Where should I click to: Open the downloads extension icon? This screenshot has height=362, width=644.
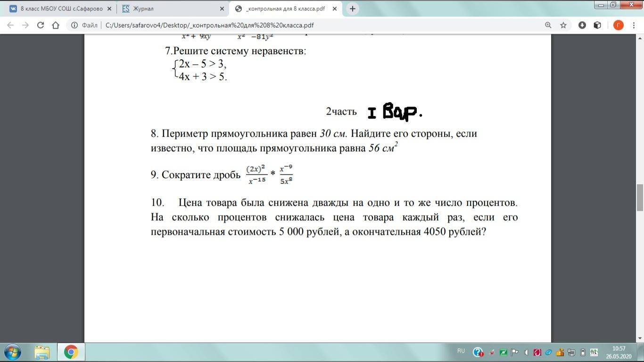[x=582, y=25]
